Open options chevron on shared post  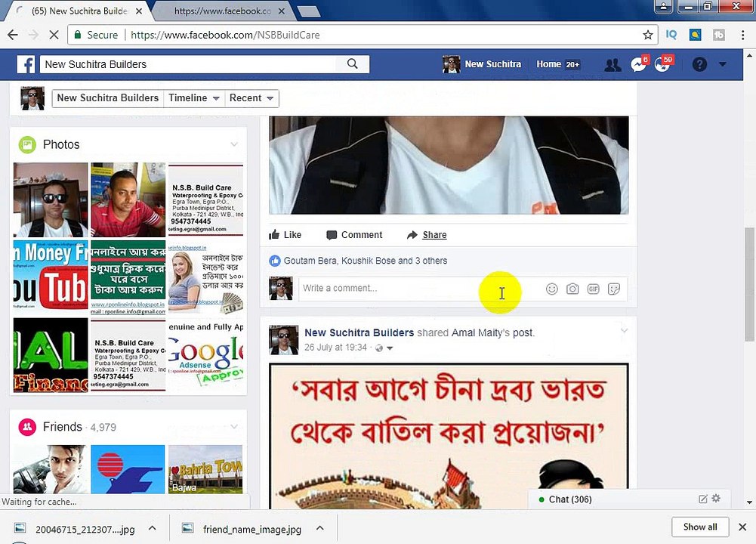(x=624, y=331)
